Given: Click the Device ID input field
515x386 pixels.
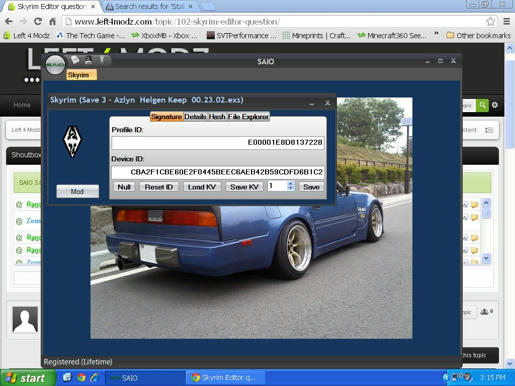Looking at the screenshot, I should coord(218,172).
